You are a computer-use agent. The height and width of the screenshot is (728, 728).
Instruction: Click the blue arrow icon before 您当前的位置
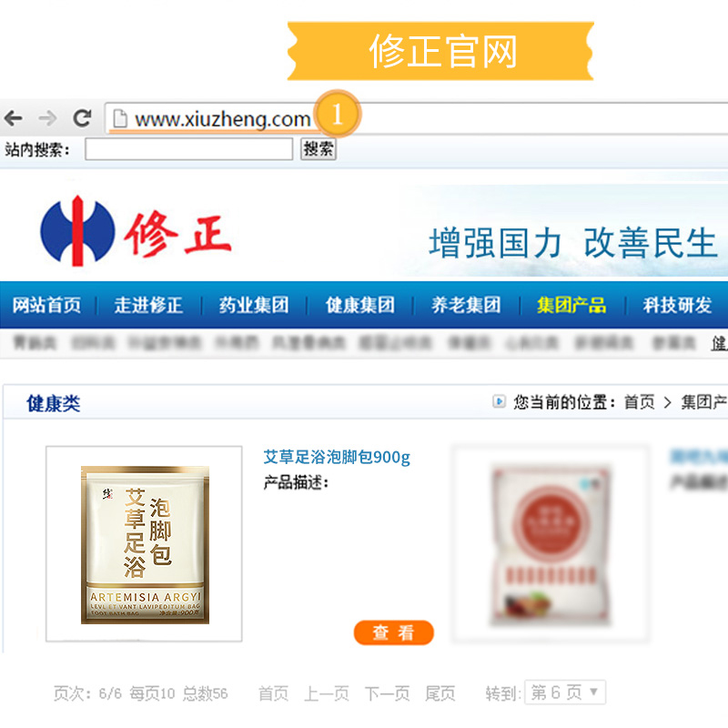(x=499, y=401)
